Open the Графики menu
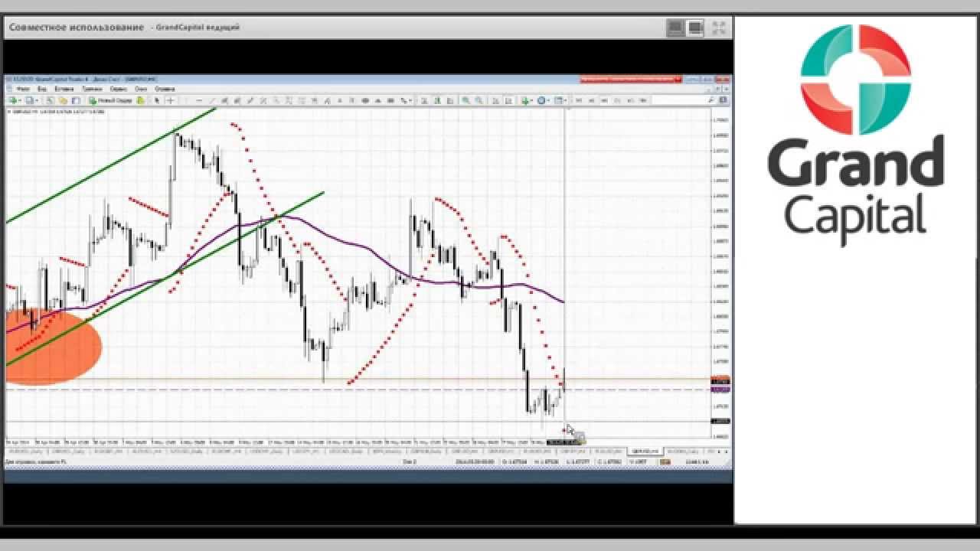This screenshot has width=980, height=551. pyautogui.click(x=92, y=89)
